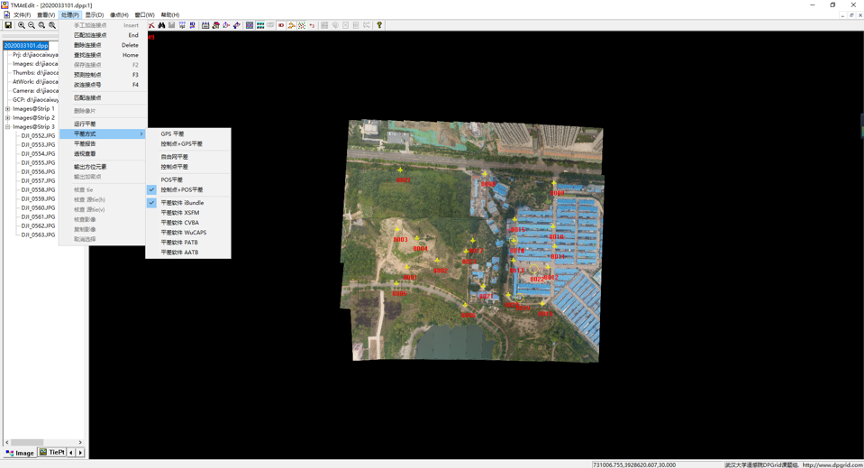Open the 平差方式 submenu arrow
The image size is (864, 468).
tap(141, 134)
